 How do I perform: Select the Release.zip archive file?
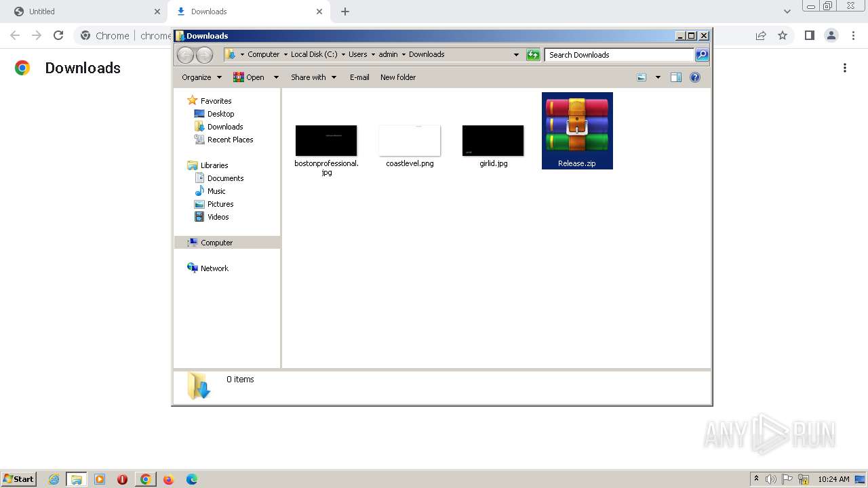coord(577,131)
